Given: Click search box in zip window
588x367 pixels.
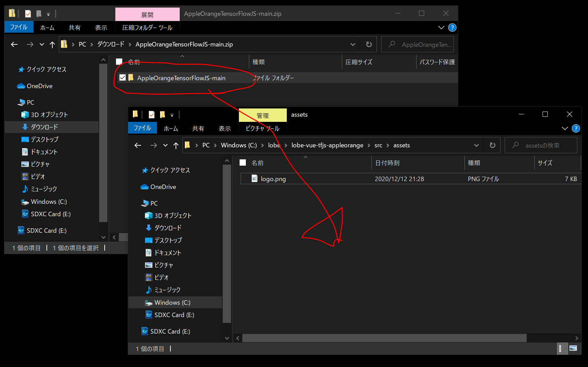Looking at the screenshot, I should pos(417,44).
